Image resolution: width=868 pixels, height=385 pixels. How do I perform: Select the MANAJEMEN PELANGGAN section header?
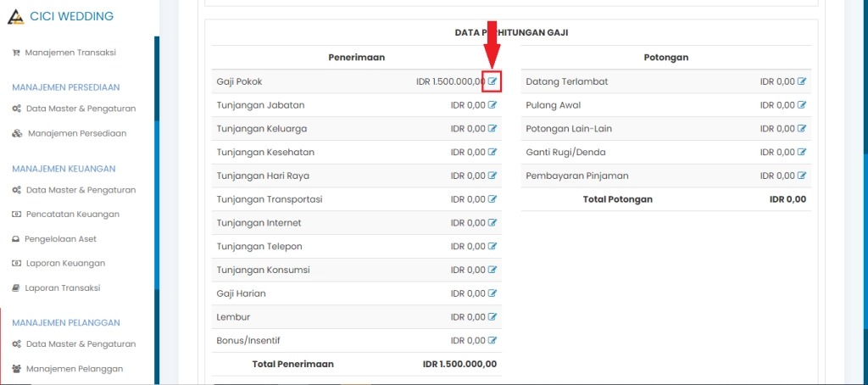[66, 323]
